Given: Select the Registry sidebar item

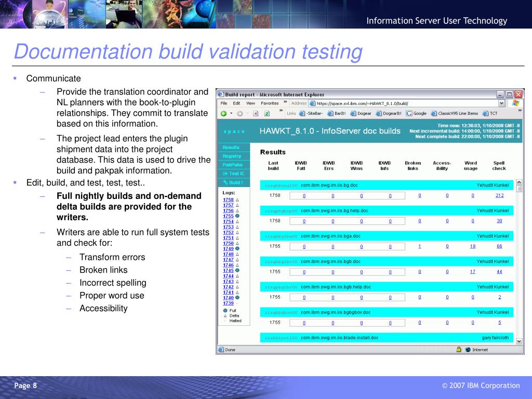Looking at the screenshot, I should 232,156.
